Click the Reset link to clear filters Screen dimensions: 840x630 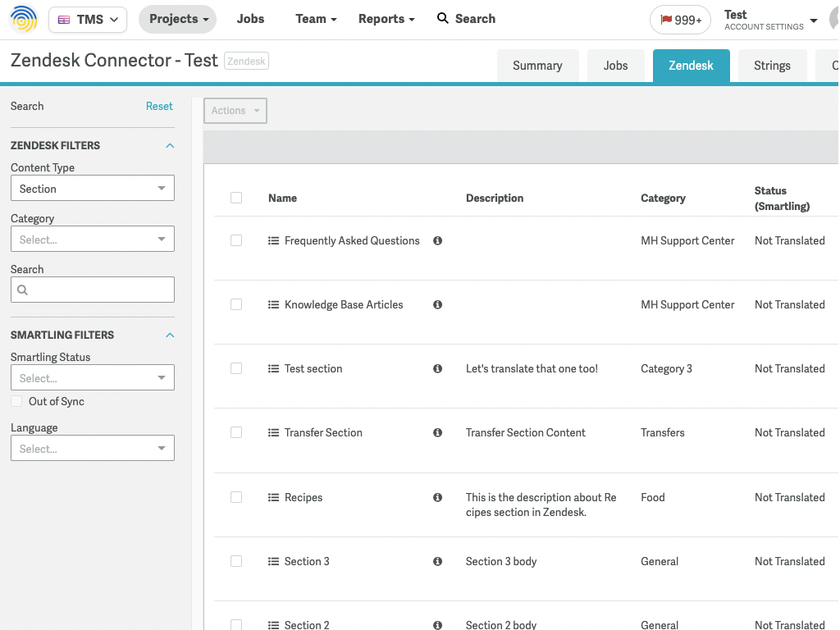click(x=159, y=106)
